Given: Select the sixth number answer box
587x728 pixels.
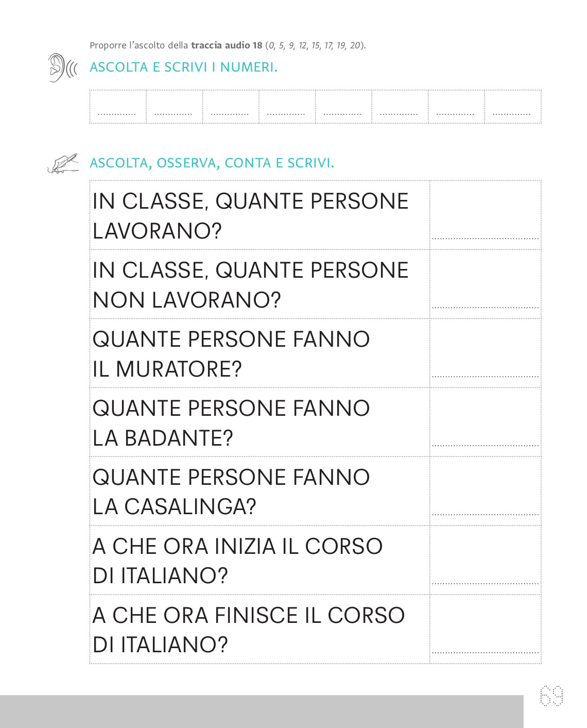Looking at the screenshot, I should (400, 107).
